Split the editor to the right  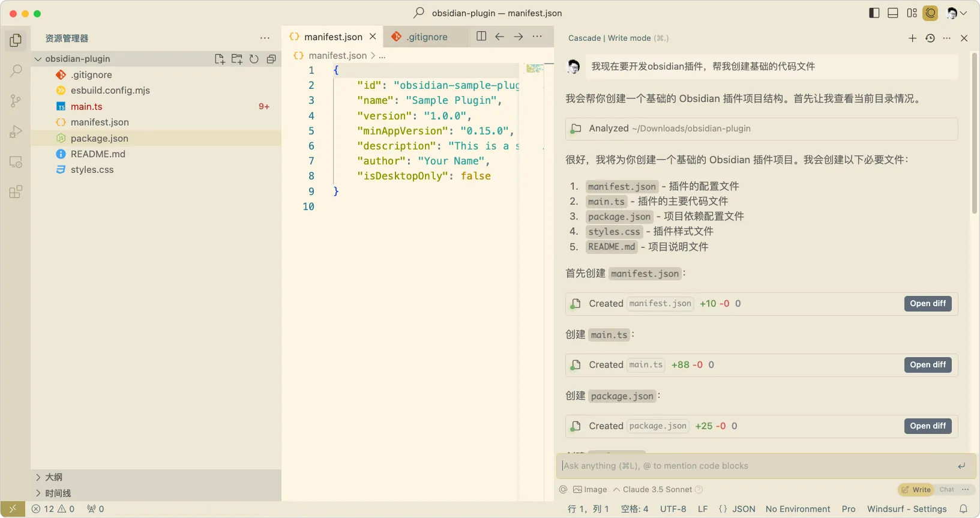pos(481,37)
